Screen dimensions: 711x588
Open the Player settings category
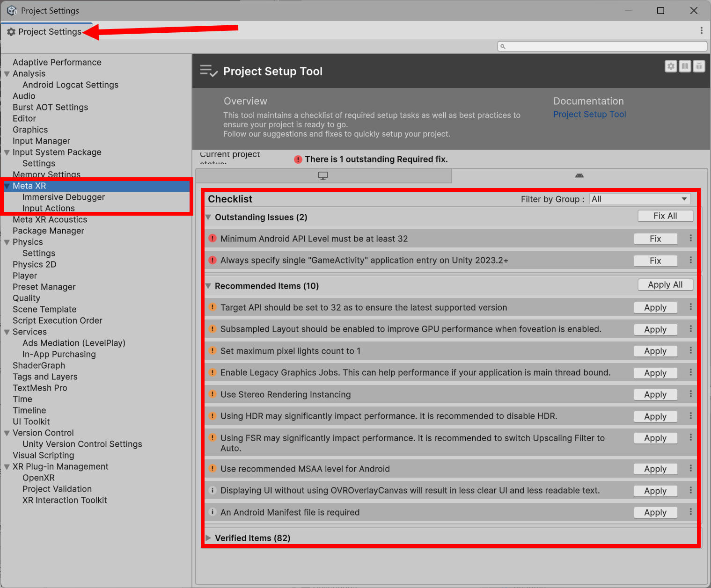pos(25,276)
